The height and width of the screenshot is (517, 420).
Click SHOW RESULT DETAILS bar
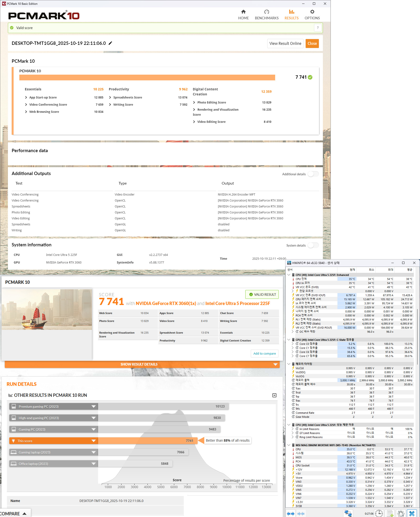tap(142, 364)
